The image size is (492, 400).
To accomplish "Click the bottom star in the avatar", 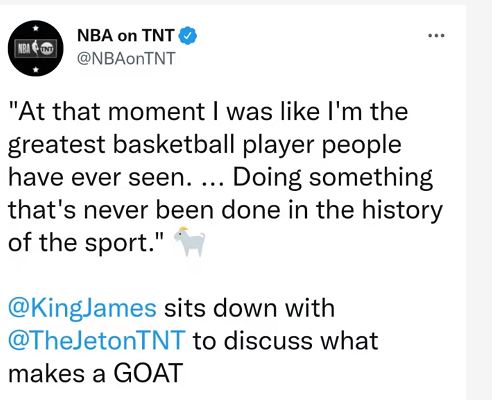I will pyautogui.click(x=36, y=69).
